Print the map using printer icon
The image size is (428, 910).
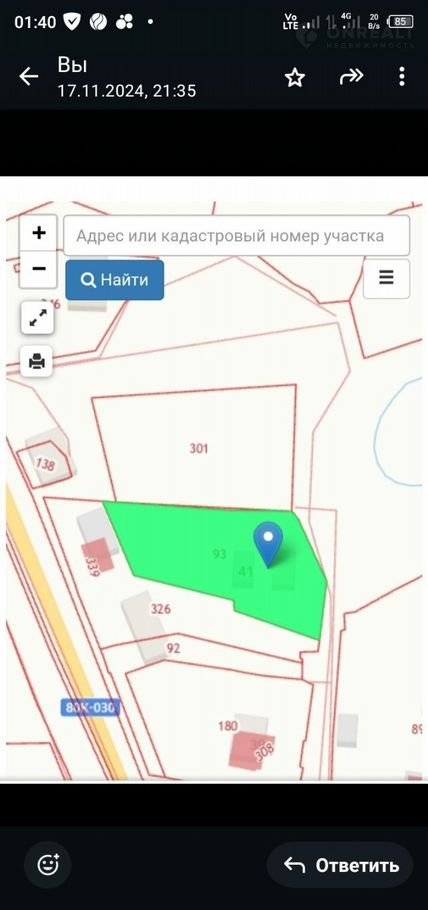pos(37,362)
